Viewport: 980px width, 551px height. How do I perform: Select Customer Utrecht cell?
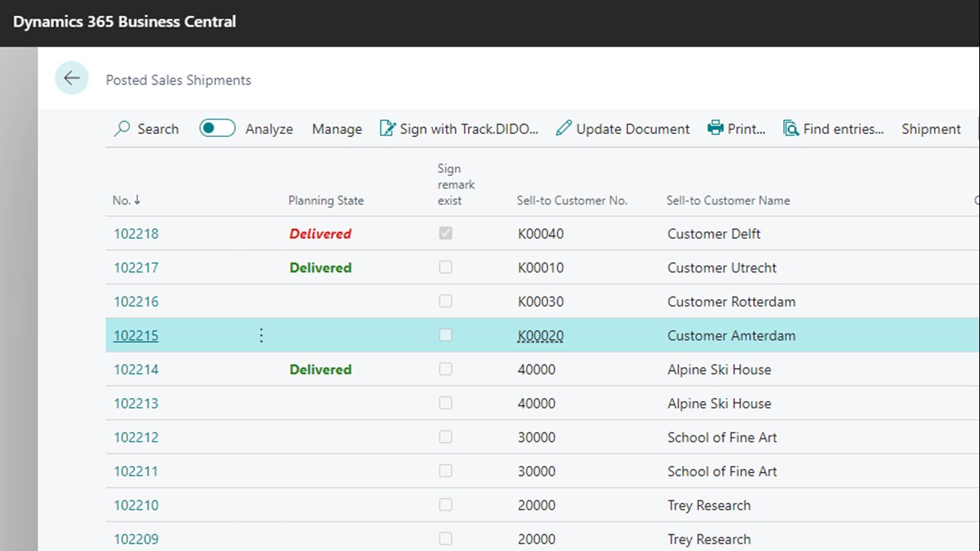pyautogui.click(x=722, y=267)
